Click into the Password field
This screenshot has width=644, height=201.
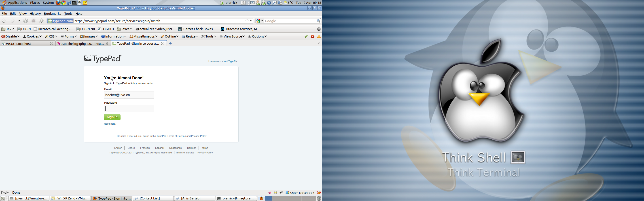point(129,108)
